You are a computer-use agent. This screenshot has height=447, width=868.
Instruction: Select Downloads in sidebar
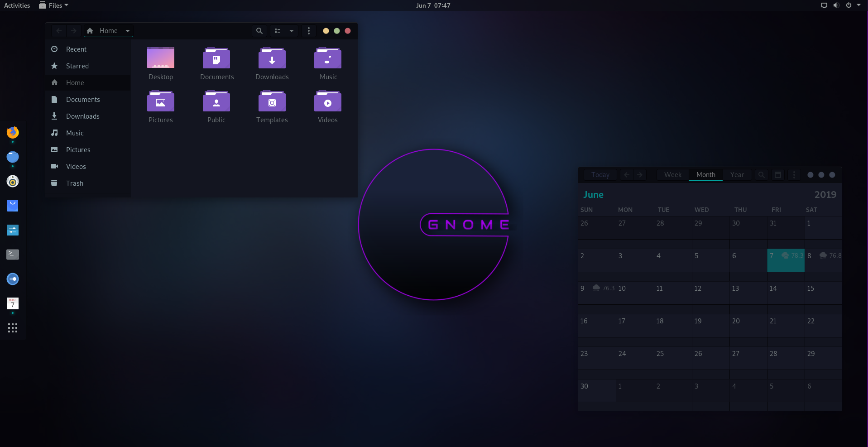[x=88, y=116]
